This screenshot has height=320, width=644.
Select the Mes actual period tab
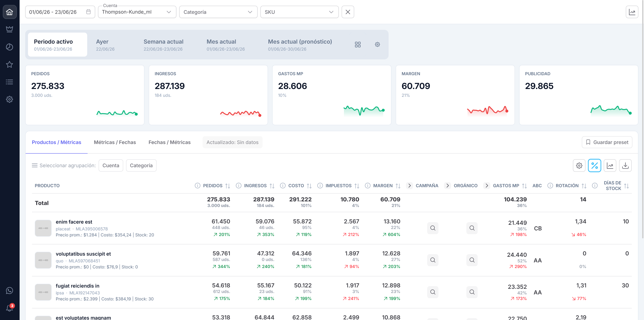click(226, 45)
